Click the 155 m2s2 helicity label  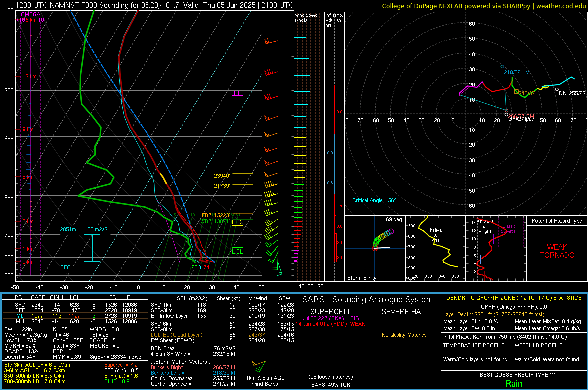[x=96, y=229]
